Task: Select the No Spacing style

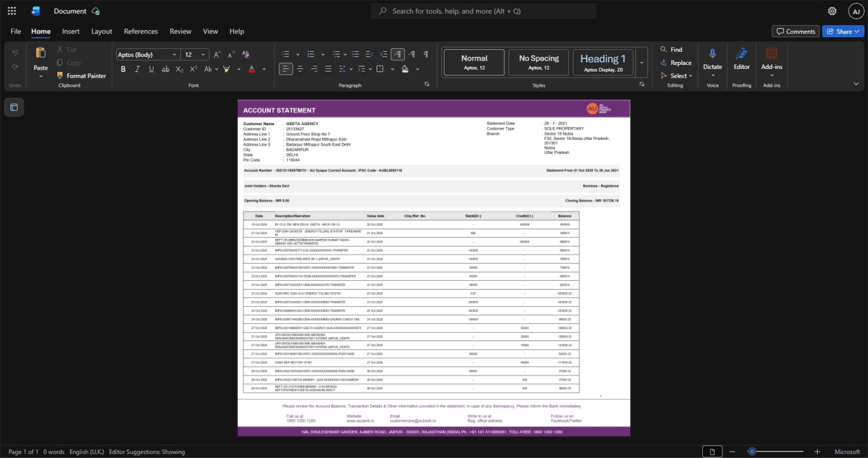Action: pos(539,62)
